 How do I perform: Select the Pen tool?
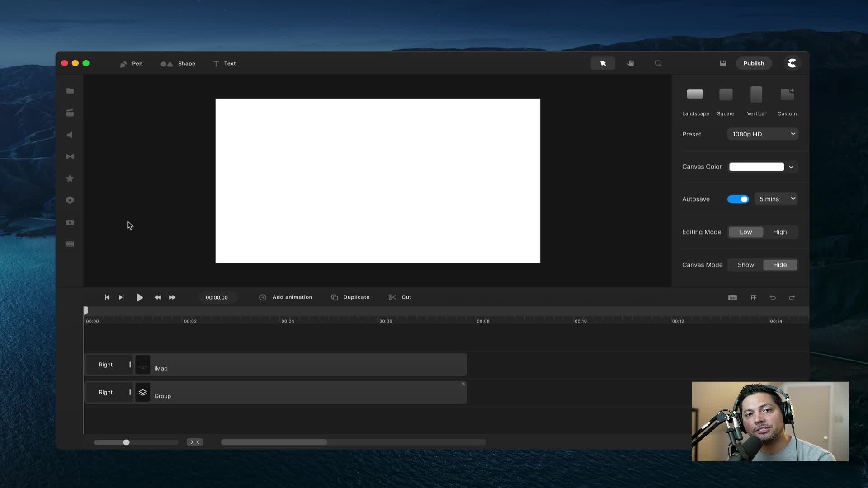[x=131, y=64]
